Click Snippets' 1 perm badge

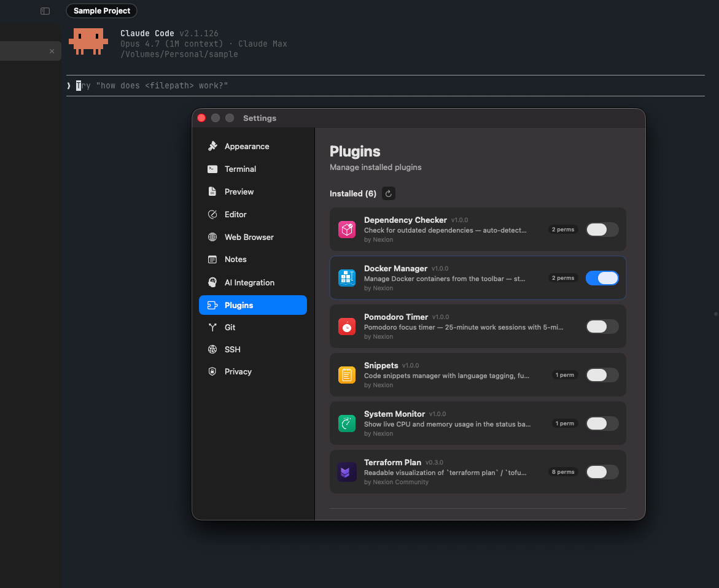click(x=565, y=375)
